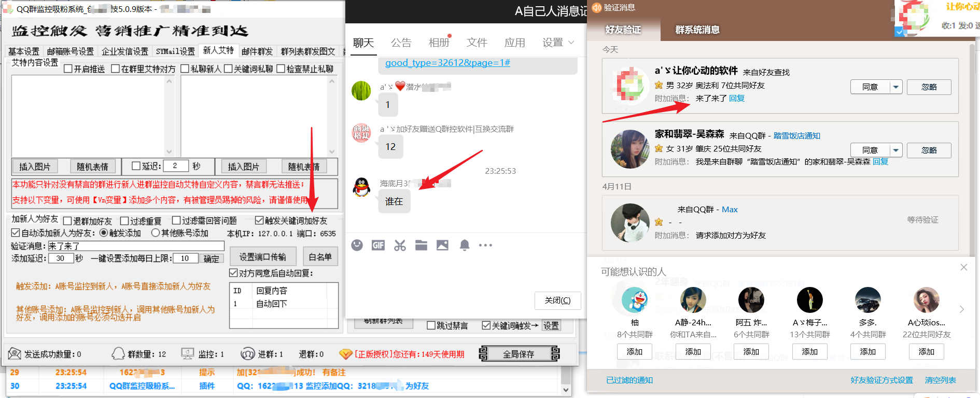
Task: Expand 同意 dropdown for 家和翡翠-吴森森
Action: 896,150
